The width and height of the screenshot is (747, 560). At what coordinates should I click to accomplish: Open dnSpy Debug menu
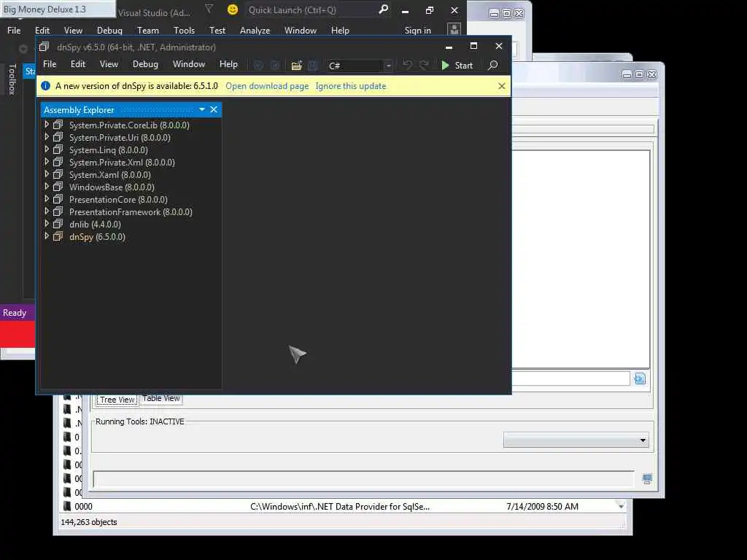(145, 64)
